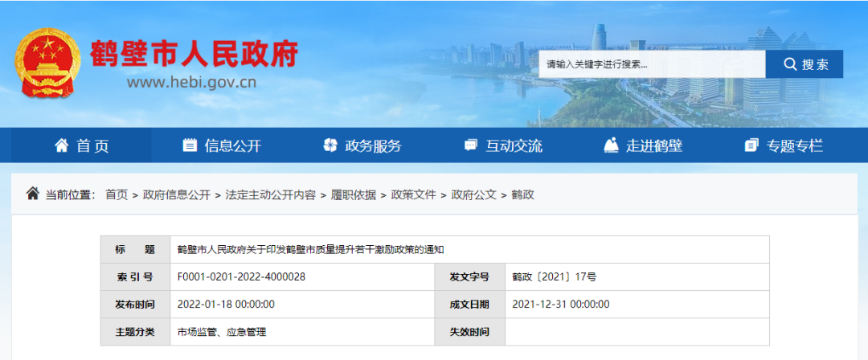Open the 政策文件 breadcrumb link
This screenshot has height=360, width=868.
pyautogui.click(x=413, y=194)
